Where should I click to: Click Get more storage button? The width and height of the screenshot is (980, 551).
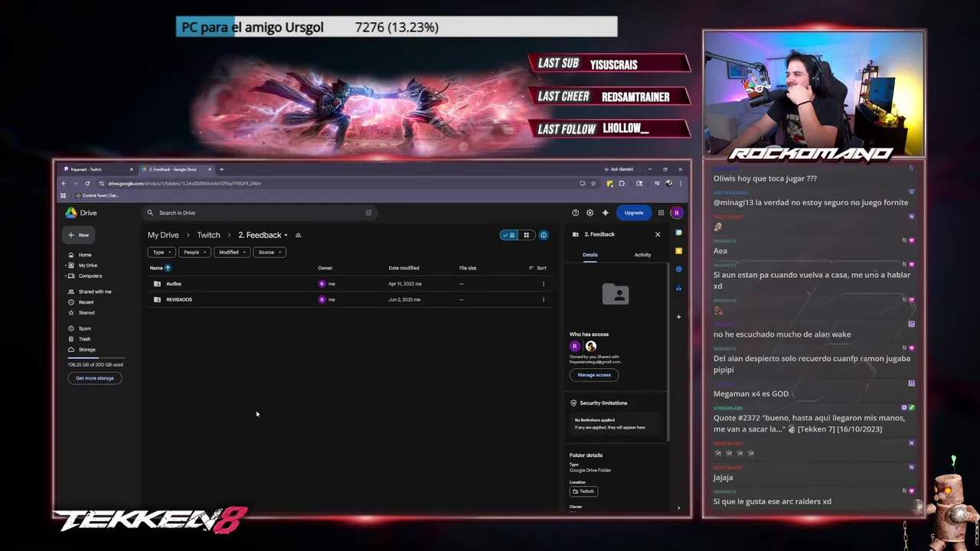pos(95,378)
